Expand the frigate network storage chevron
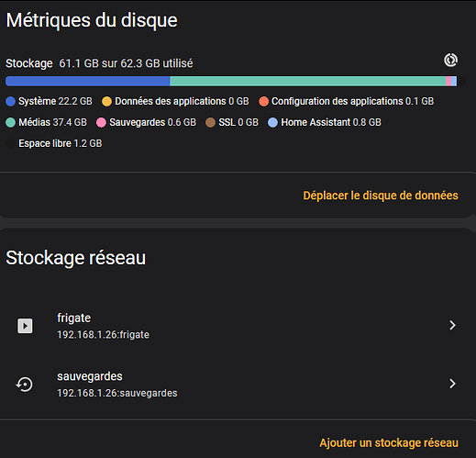The image size is (476, 458). coord(452,325)
